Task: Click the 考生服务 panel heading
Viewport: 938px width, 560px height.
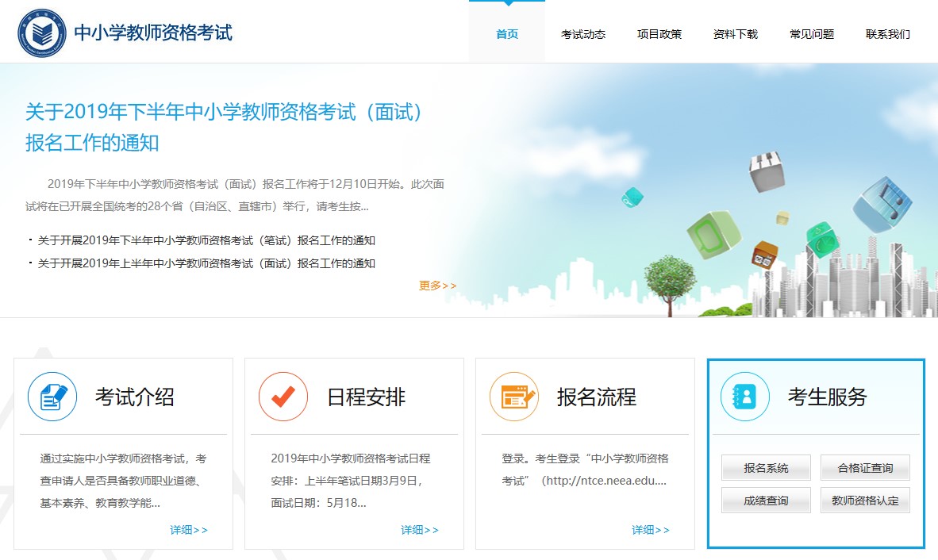Action: pos(828,397)
